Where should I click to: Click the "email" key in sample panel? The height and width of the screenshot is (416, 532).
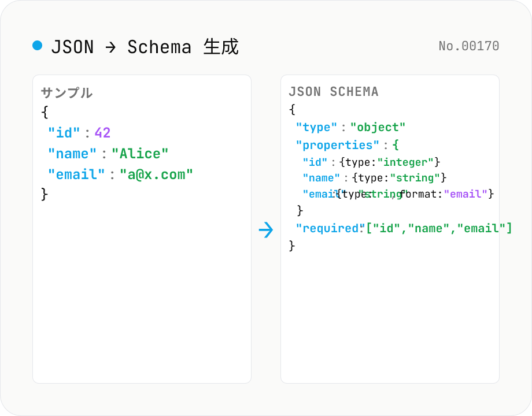pyautogui.click(x=76, y=174)
